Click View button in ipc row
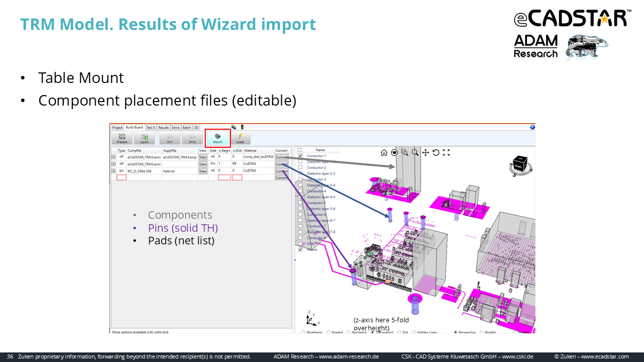The image size is (644, 362). [x=203, y=171]
